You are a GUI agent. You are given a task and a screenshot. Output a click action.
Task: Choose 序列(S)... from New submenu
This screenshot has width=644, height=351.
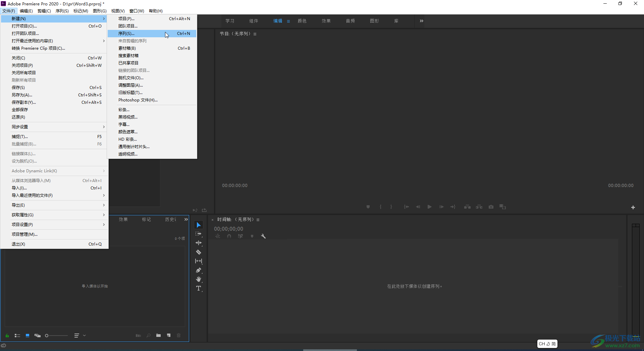(152, 34)
